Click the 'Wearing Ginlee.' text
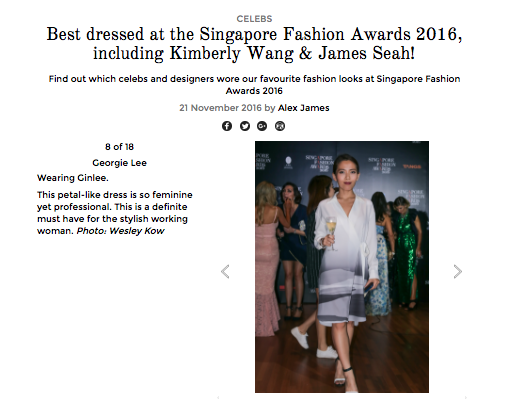 pyautogui.click(x=73, y=178)
